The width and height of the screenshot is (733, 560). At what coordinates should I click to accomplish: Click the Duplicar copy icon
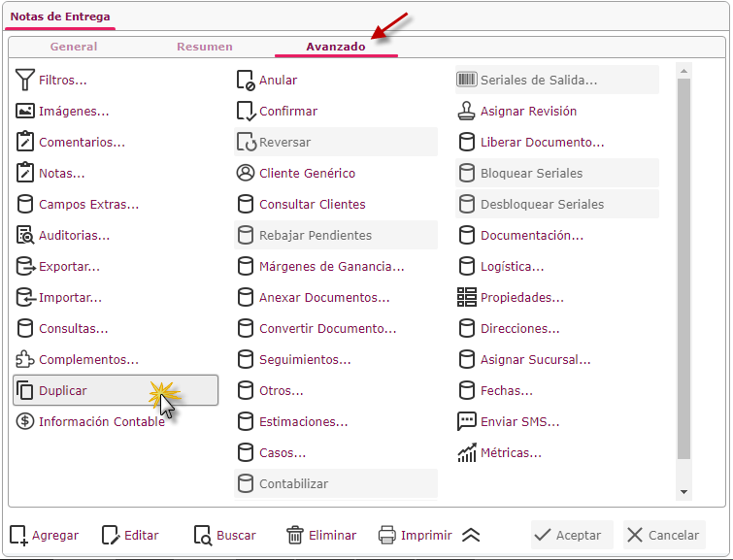point(25,390)
